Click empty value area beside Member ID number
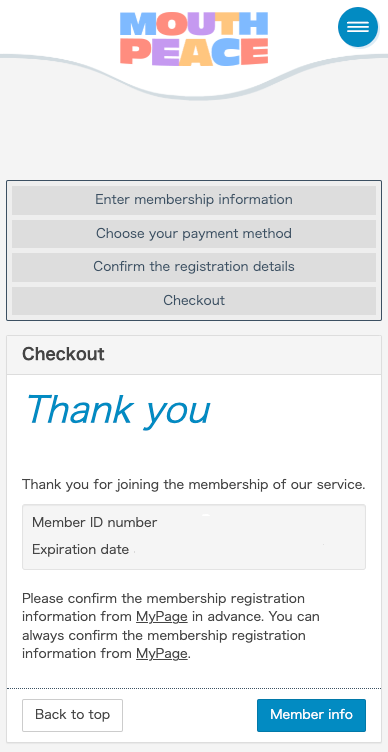This screenshot has width=388, height=752. point(259,522)
